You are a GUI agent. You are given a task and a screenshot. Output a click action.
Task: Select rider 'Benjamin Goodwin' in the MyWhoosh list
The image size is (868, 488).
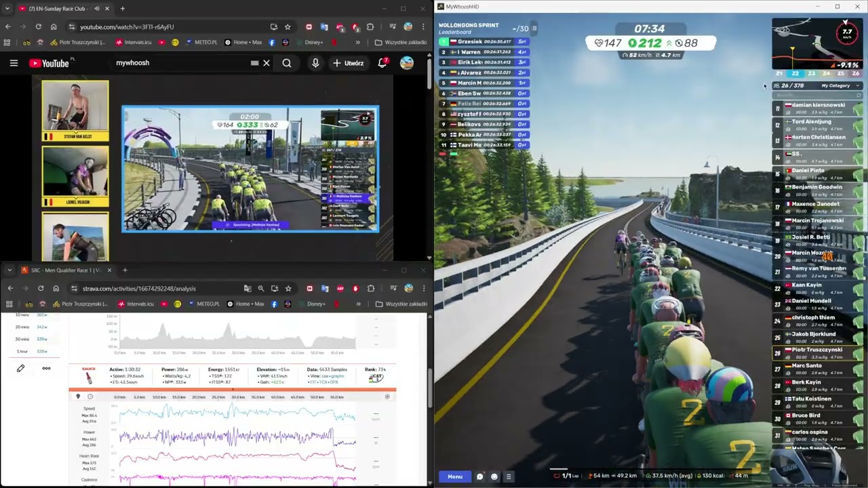coord(817,190)
